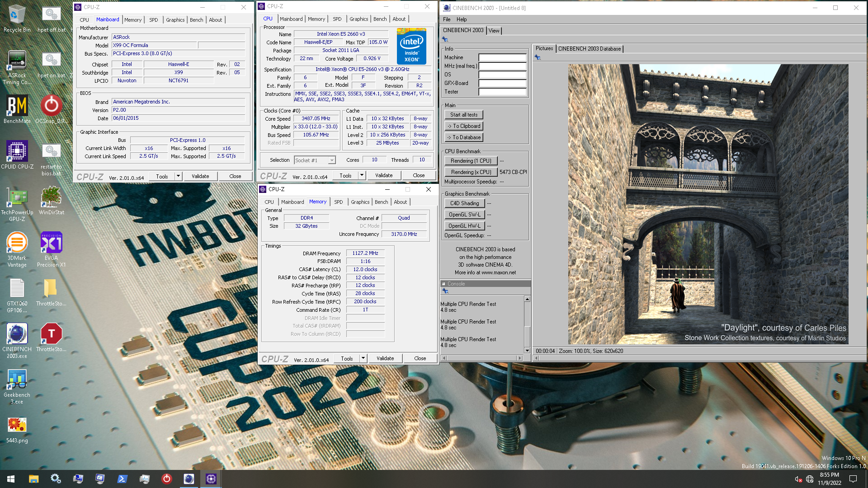Click Start all tests button
The image size is (868, 488).
click(464, 115)
